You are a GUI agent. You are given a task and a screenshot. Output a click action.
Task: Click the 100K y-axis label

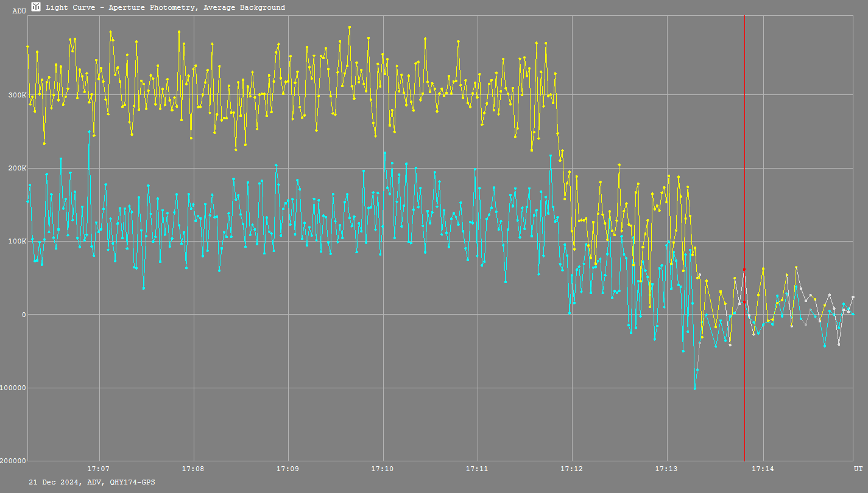tap(17, 242)
